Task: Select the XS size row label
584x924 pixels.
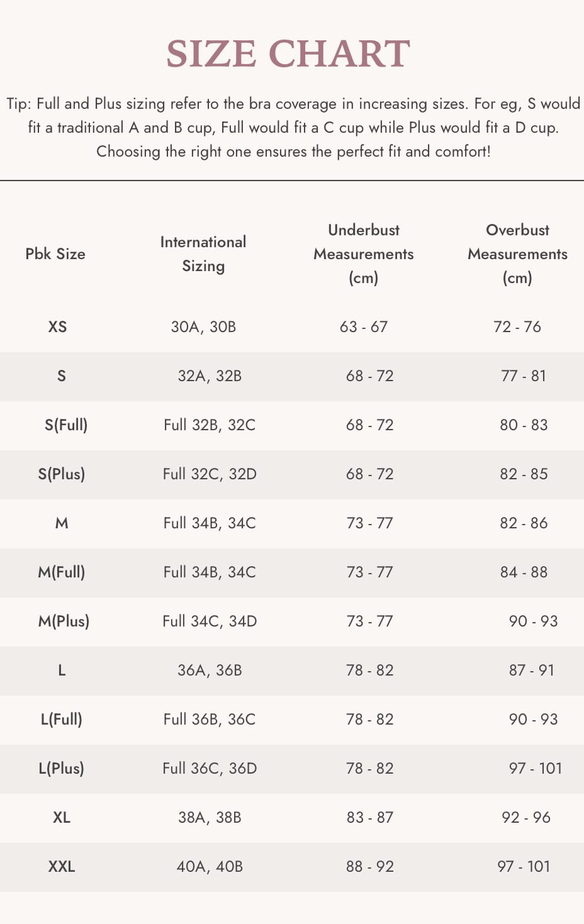Action: pos(57,327)
